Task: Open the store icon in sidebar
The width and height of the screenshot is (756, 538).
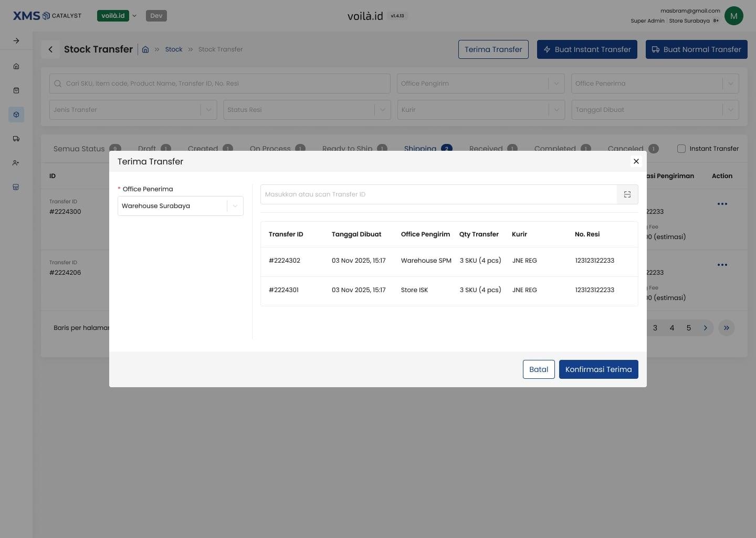Action: pos(16,187)
